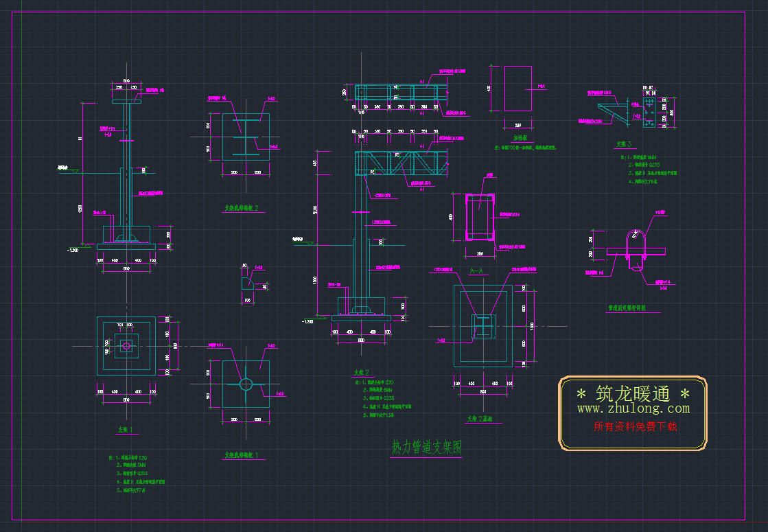The width and height of the screenshot is (768, 532).
Task: Click the magenta stiffener plate rectangle
Action: [x=517, y=88]
